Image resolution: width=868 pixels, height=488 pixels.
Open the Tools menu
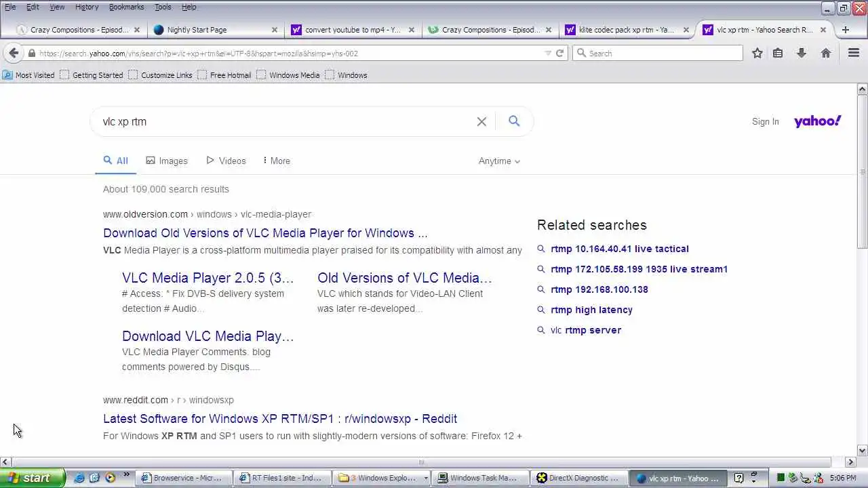tap(163, 7)
